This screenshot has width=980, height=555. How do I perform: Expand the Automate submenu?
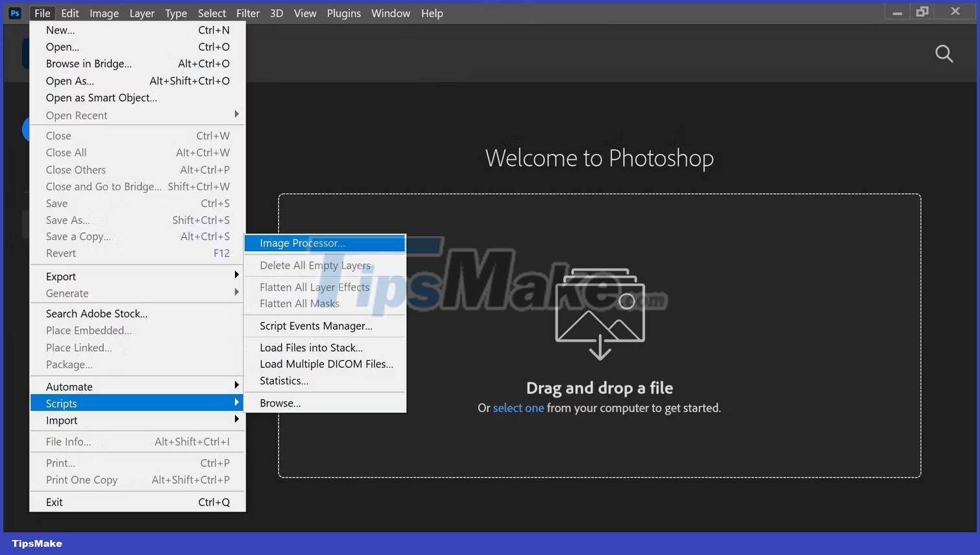(x=69, y=386)
